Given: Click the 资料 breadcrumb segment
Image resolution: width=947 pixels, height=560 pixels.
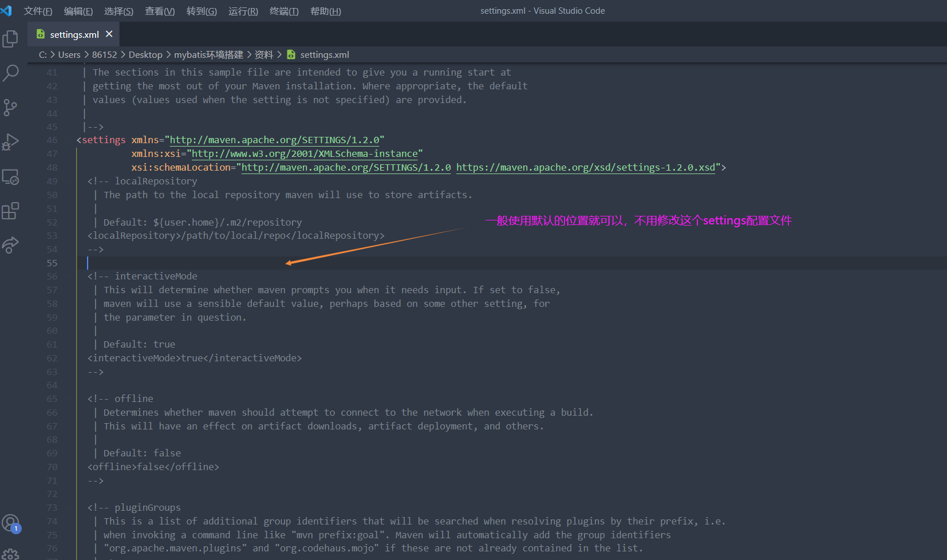Looking at the screenshot, I should (264, 54).
